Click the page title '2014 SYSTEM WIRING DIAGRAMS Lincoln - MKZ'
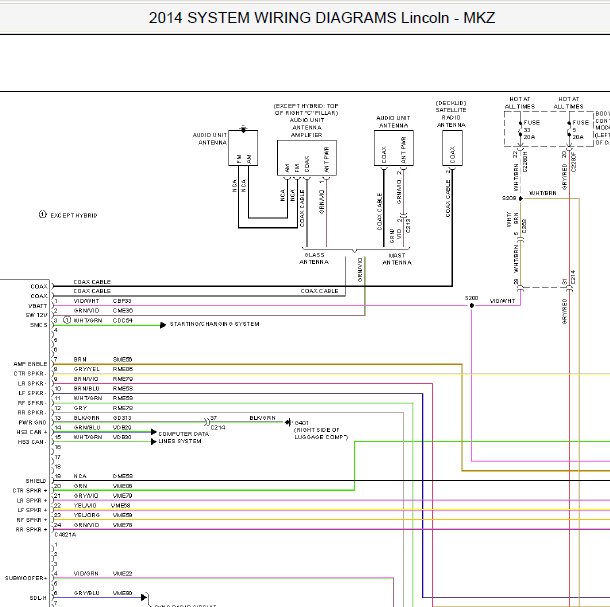Viewport: 610px width, 607px height. [322, 18]
